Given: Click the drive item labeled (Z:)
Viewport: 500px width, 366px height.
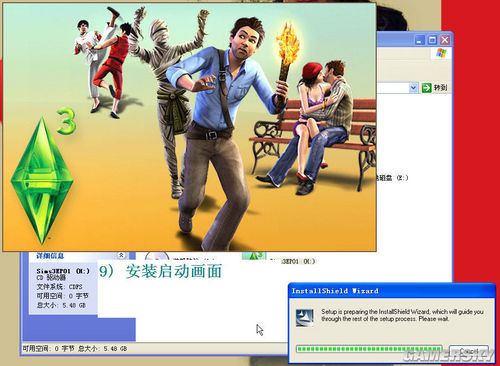Looking at the screenshot, I should [392, 178].
